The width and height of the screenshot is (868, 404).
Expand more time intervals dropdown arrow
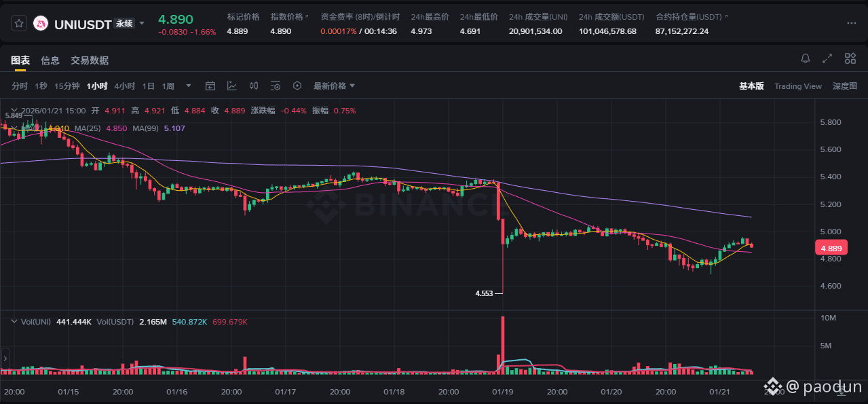tap(189, 86)
